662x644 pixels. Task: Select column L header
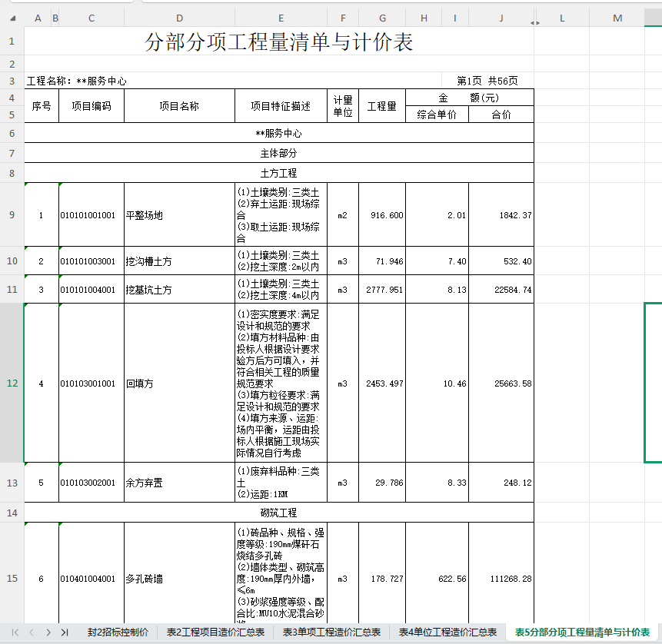(x=562, y=18)
